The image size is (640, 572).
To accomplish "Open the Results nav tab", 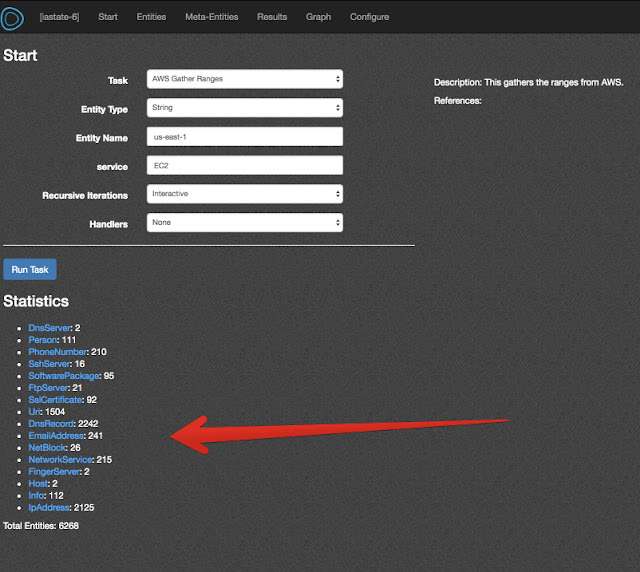I will click(x=272, y=17).
